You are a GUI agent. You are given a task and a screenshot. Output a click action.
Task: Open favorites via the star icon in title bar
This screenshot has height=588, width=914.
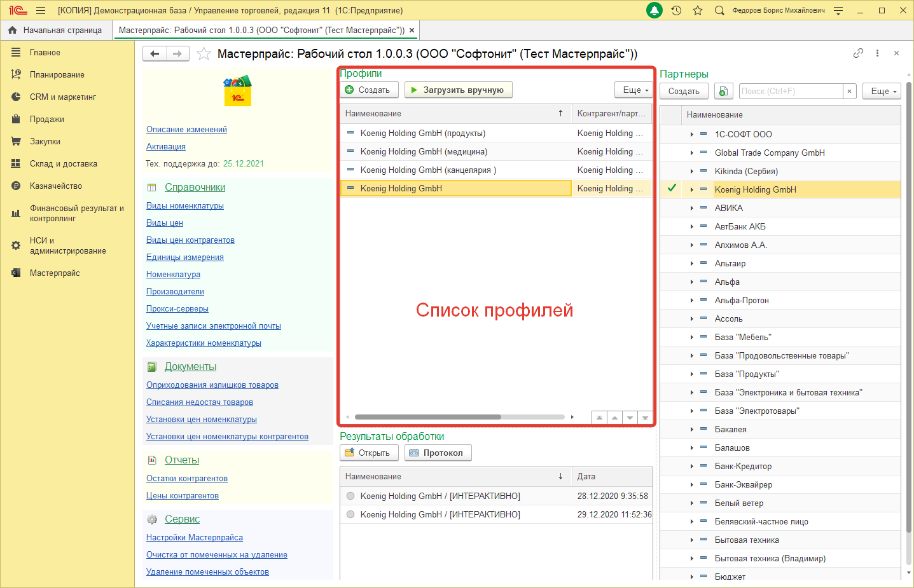coord(696,10)
